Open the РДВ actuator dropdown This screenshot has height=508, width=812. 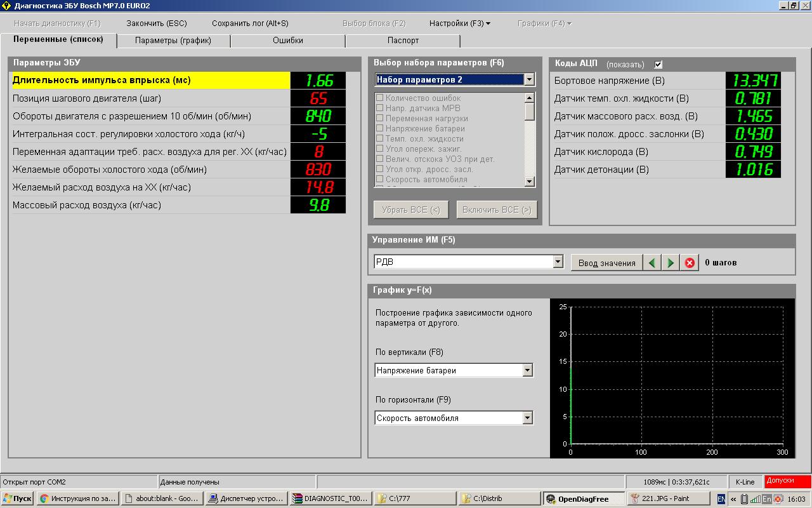(x=558, y=262)
